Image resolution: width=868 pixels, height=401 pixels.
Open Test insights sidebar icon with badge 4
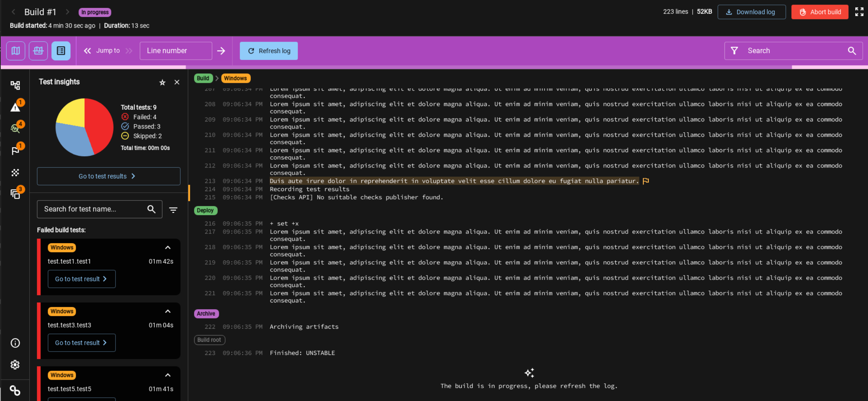[x=15, y=128]
